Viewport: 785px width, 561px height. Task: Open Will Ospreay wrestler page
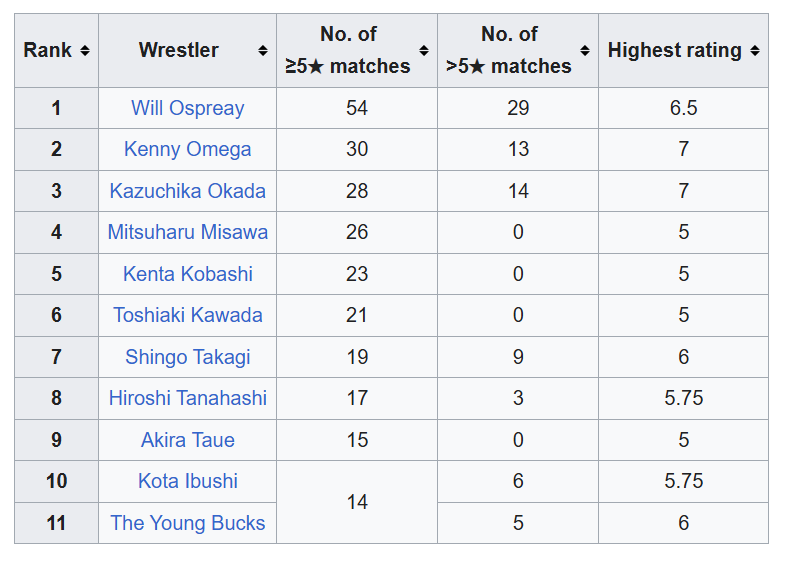pos(188,108)
